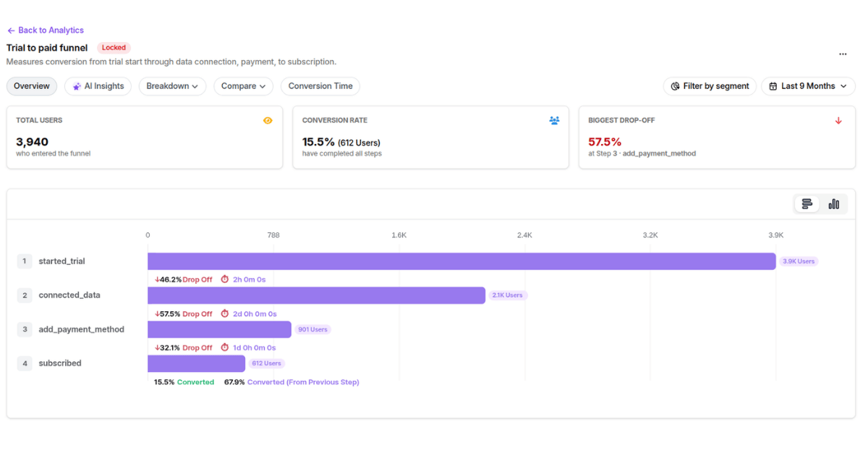Click the 57.5% Drop Off text under connected_data
Image resolution: width=868 pixels, height=456 pixels.
pos(184,313)
